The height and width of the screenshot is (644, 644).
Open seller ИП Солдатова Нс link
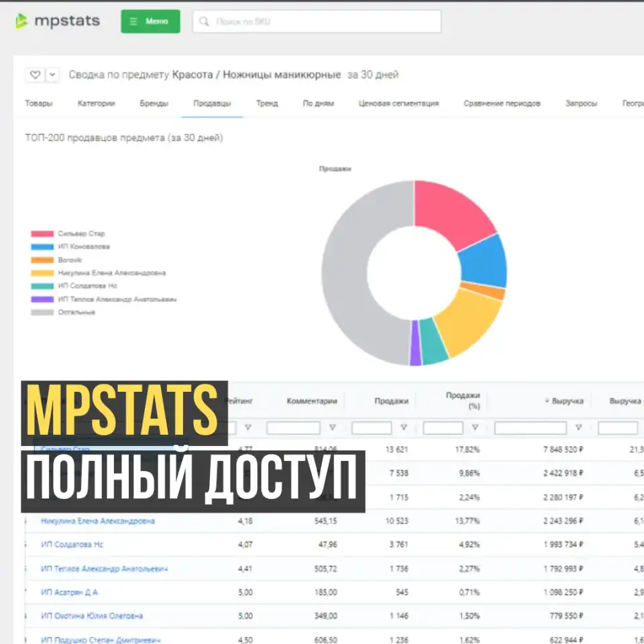click(x=72, y=545)
